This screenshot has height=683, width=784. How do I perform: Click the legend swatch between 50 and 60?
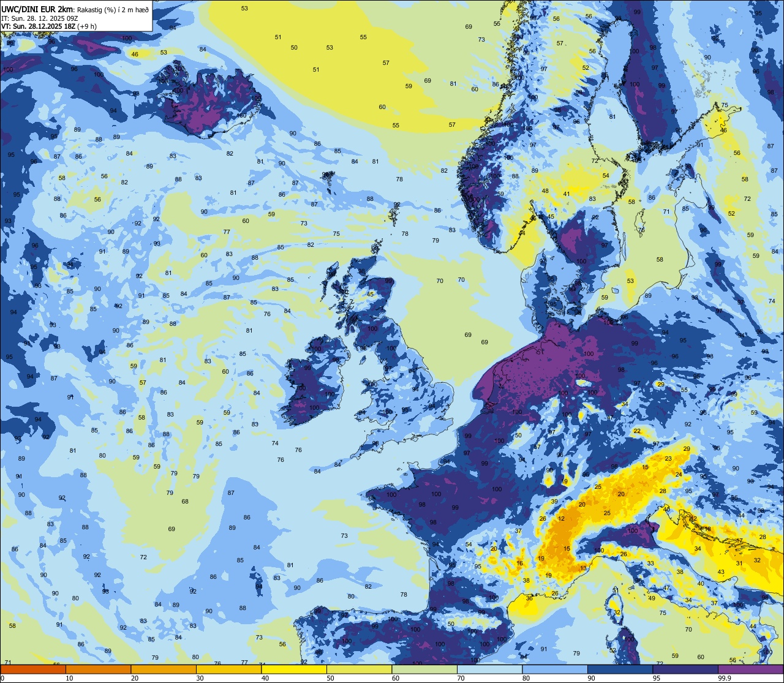(x=359, y=669)
